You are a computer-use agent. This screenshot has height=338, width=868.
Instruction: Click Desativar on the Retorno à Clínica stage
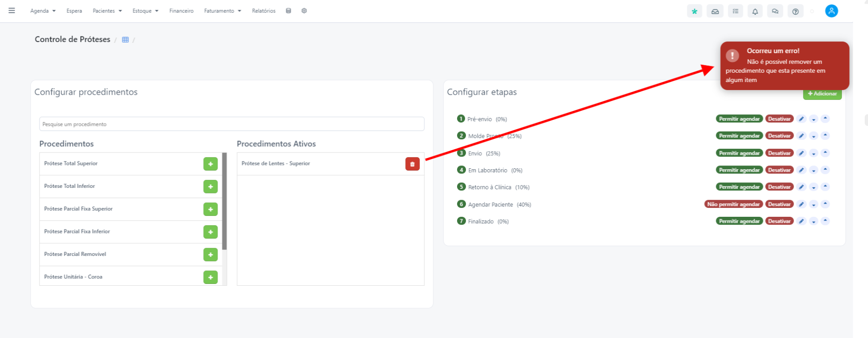point(779,187)
